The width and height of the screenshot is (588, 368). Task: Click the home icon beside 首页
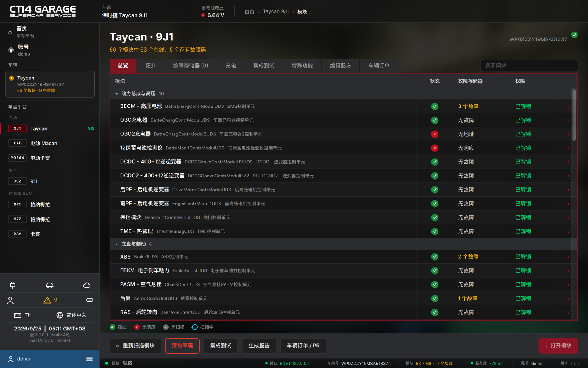click(x=10, y=32)
